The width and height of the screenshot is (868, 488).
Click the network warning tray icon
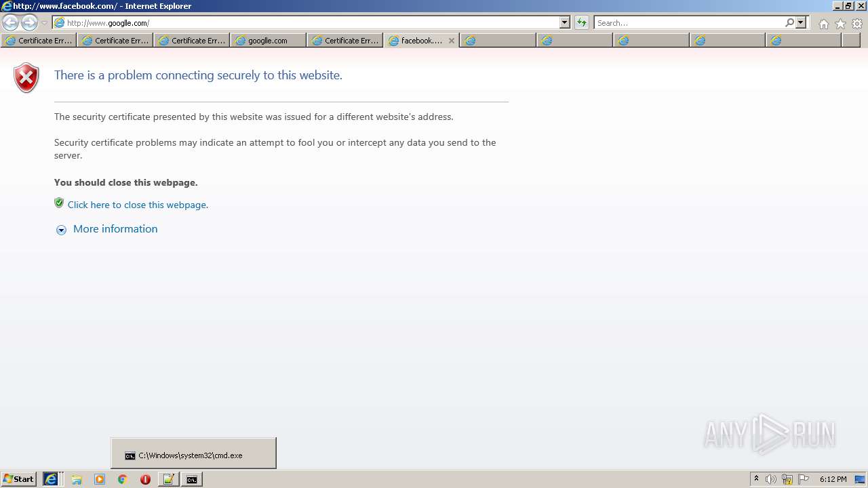click(x=787, y=479)
